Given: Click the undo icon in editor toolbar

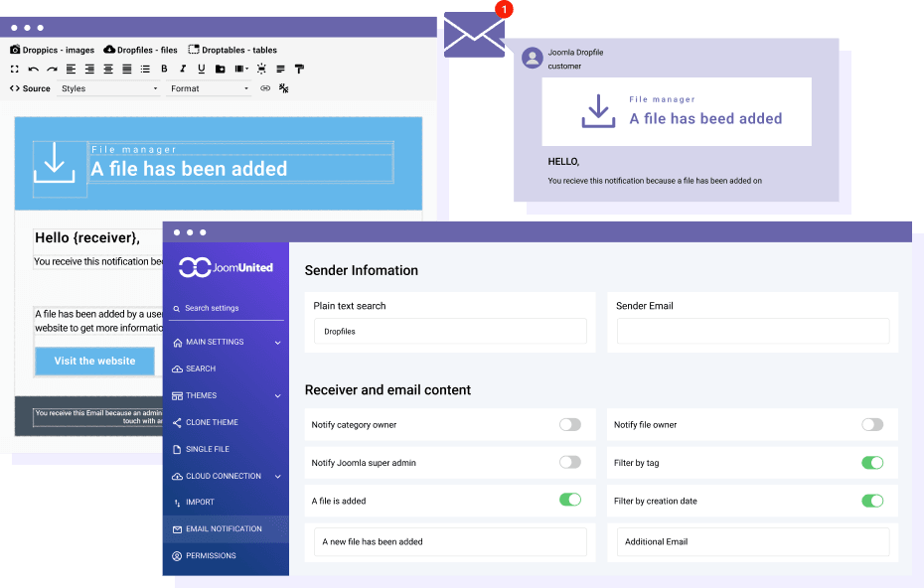Looking at the screenshot, I should (x=33, y=70).
